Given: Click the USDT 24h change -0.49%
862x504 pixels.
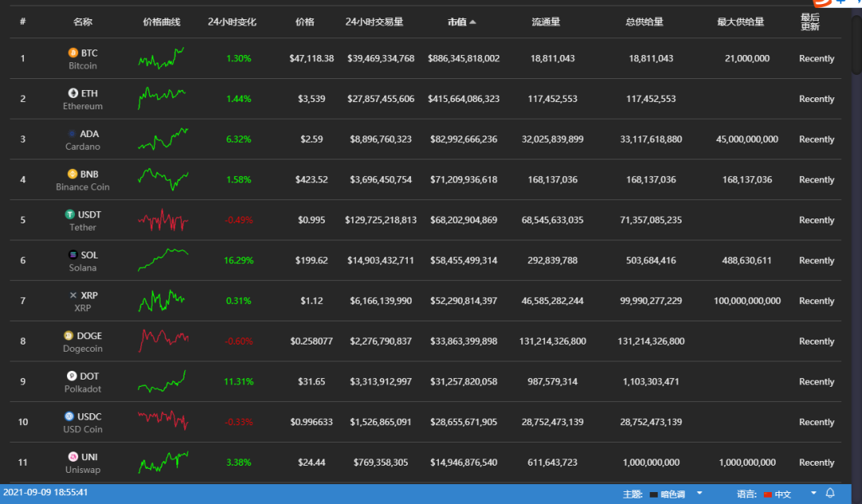Looking at the screenshot, I should [239, 220].
